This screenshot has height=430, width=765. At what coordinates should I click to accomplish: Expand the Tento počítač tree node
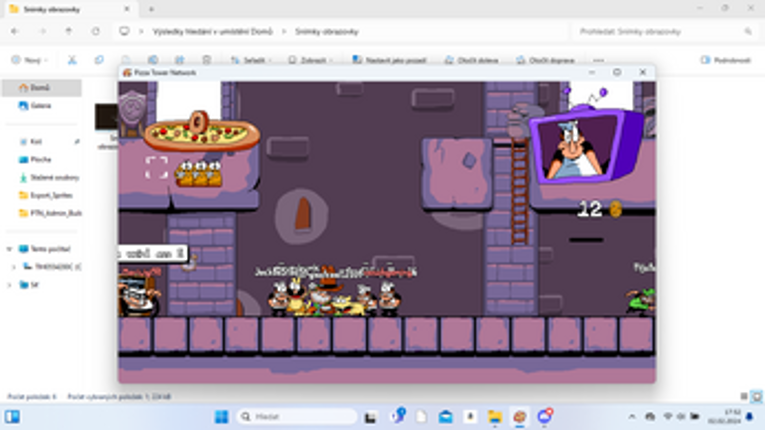9,249
